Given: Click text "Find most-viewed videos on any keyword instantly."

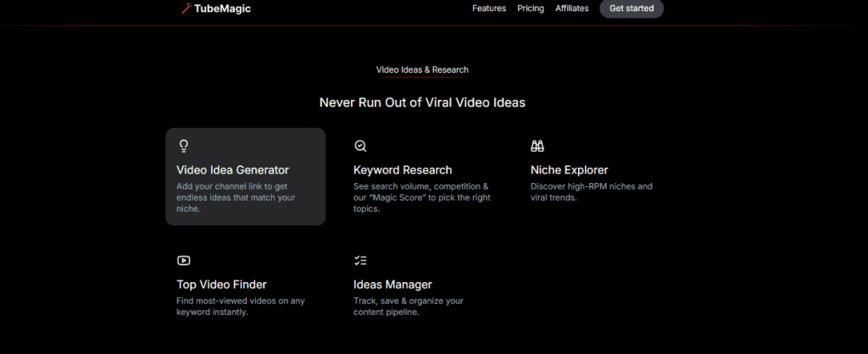Looking at the screenshot, I should pos(241,307).
